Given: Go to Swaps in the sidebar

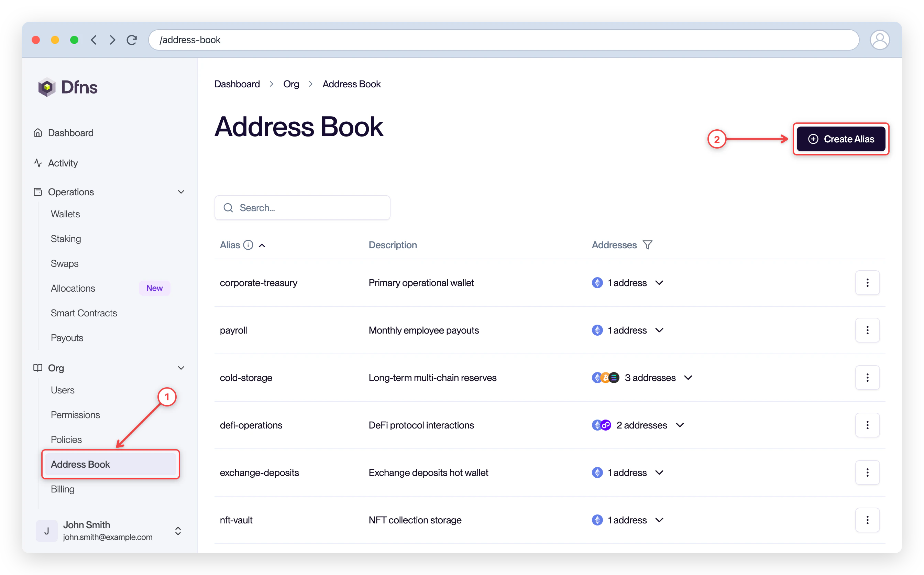Looking at the screenshot, I should (x=65, y=263).
